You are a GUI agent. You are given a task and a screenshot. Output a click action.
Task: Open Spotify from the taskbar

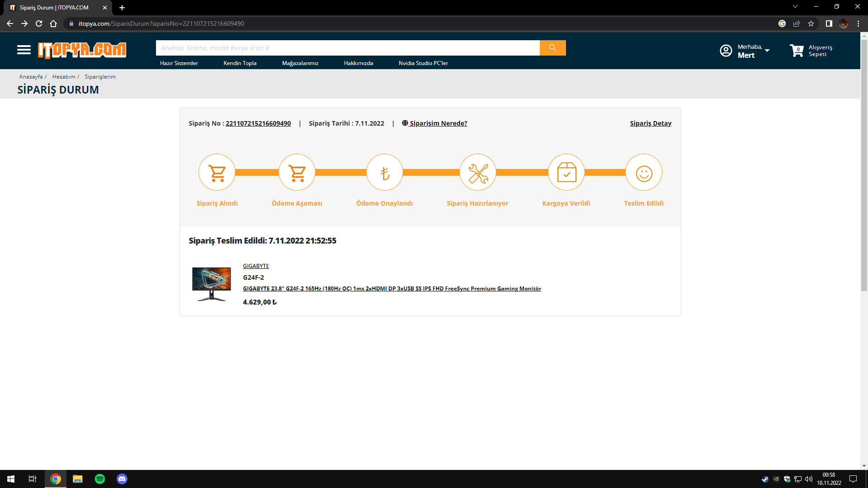[x=100, y=479]
